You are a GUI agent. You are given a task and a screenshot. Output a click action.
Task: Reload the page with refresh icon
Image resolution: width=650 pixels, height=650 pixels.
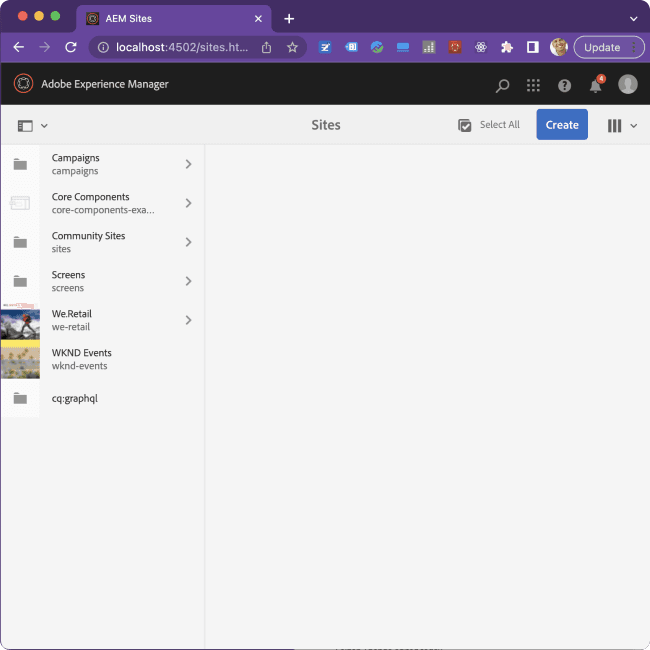[71, 47]
